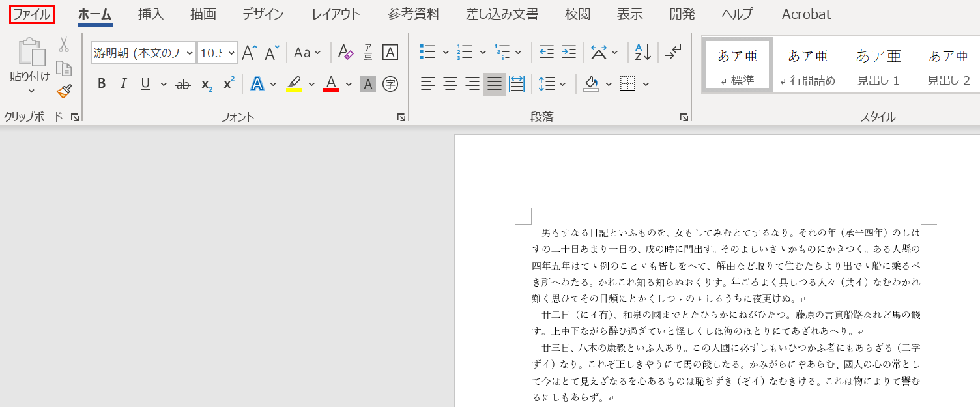This screenshot has width=980, height=407.
Task: Toggle subscript formatting
Action: point(207,84)
